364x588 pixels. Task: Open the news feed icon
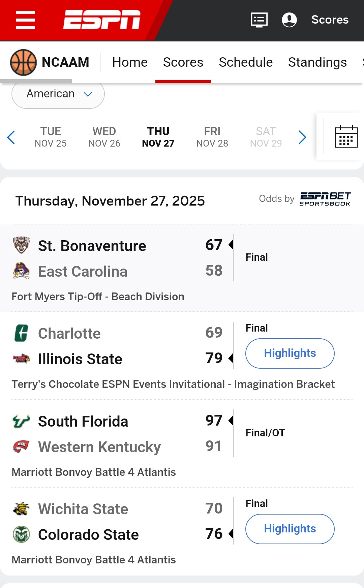pyautogui.click(x=259, y=20)
